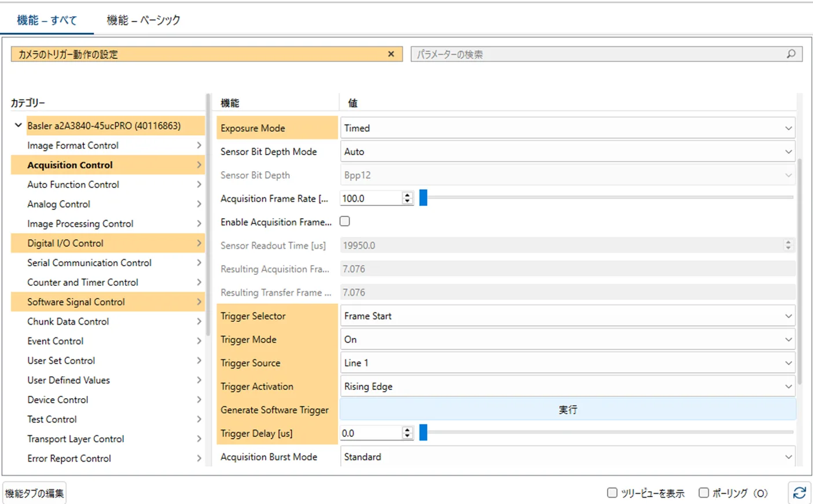The width and height of the screenshot is (813, 504).
Task: Open Event Control category
Action: click(108, 341)
